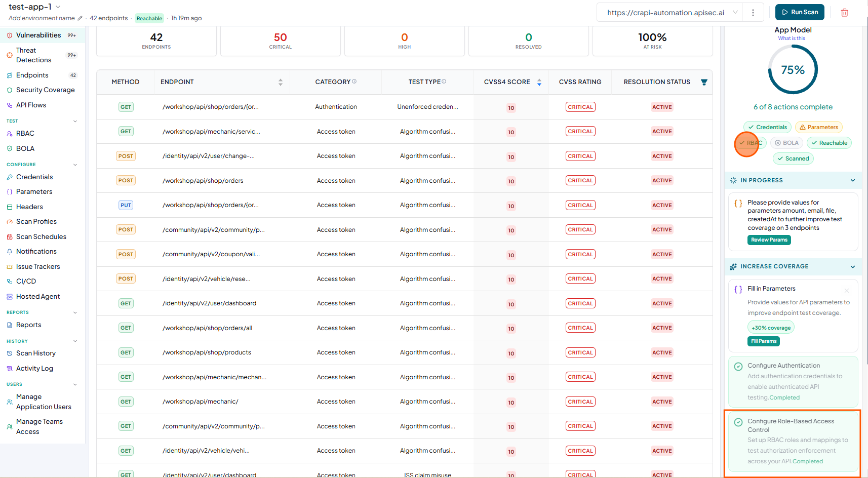Dismiss the Fill in Parameters card
The image size is (868, 478).
pyautogui.click(x=847, y=291)
